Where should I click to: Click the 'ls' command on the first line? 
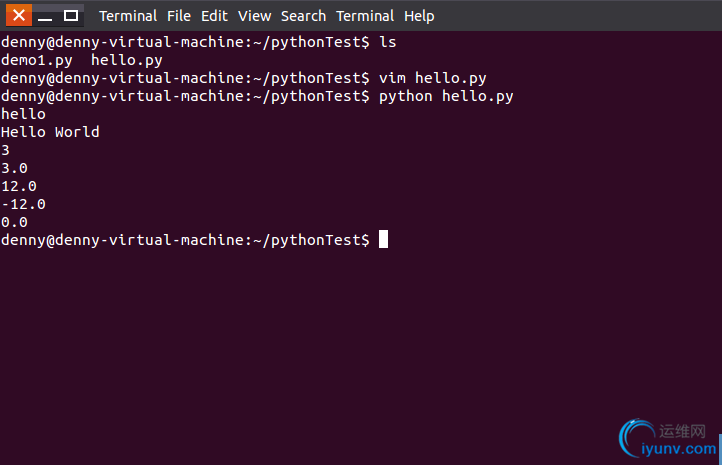388,42
